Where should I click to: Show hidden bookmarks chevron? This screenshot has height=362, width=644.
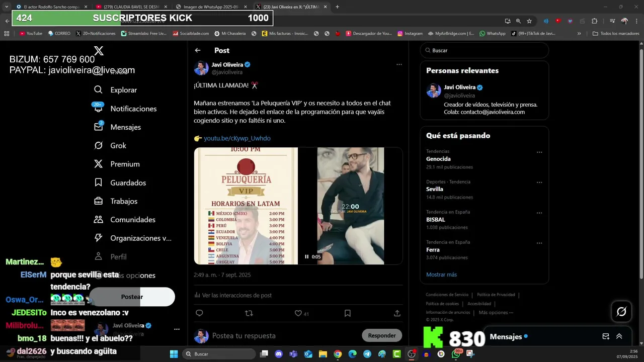579,34
